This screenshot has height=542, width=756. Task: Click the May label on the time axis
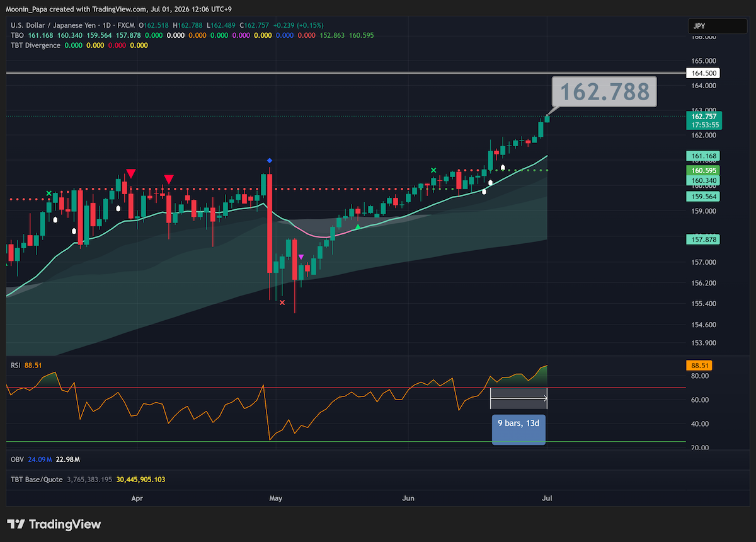coord(275,499)
